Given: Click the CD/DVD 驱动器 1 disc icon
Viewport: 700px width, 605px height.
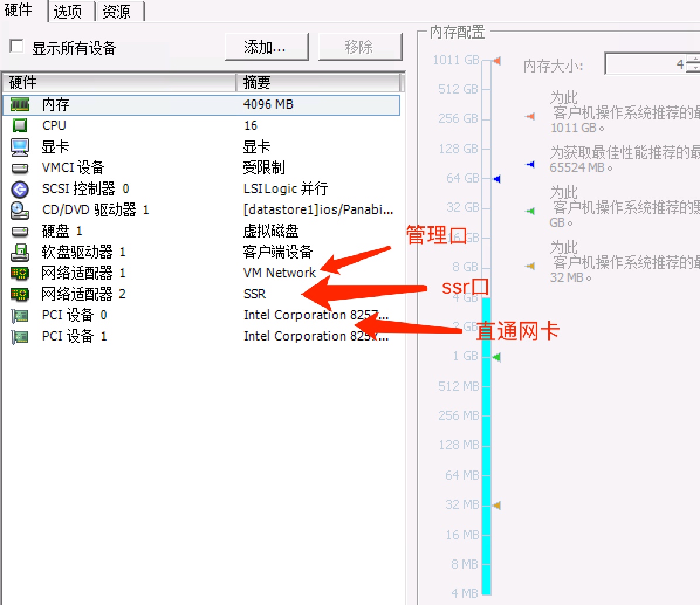Looking at the screenshot, I should (x=20, y=211).
